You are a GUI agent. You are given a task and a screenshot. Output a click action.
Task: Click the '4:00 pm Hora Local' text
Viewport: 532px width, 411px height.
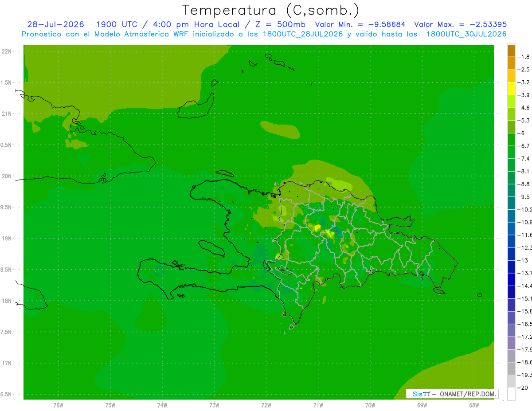(196, 24)
